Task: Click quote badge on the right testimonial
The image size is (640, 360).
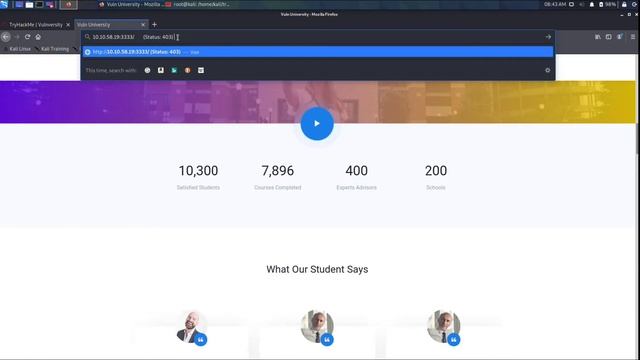Action: (453, 340)
